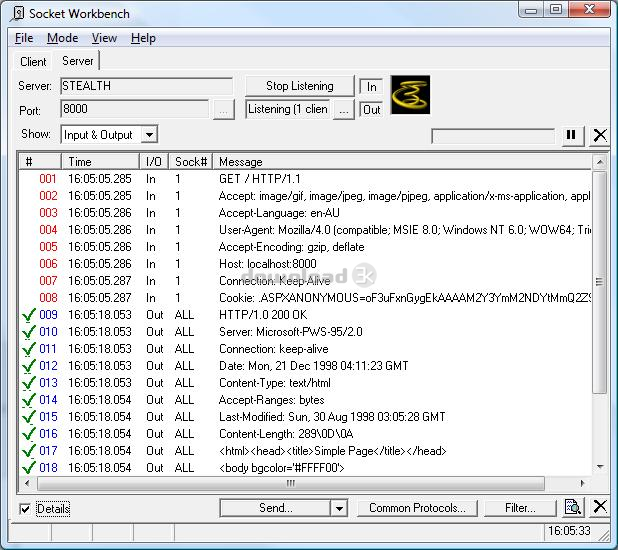
Task: Click the pause button icon
Action: tap(571, 135)
